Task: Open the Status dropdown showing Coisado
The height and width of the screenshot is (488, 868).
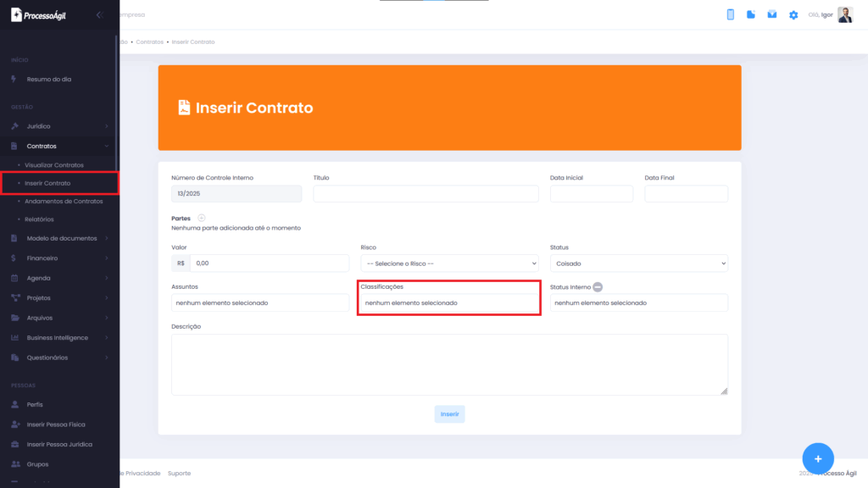Action: pyautogui.click(x=639, y=263)
